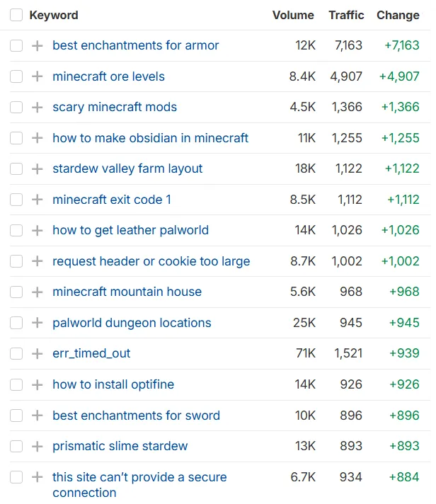Click plus icon next to 'minecraft ore levels'
The height and width of the screenshot is (504, 436).
37,76
